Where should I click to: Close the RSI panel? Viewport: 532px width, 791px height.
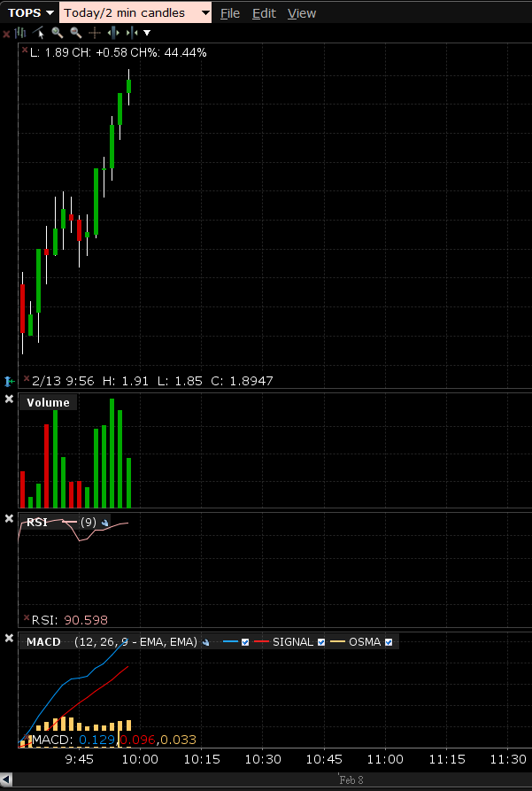[9, 518]
